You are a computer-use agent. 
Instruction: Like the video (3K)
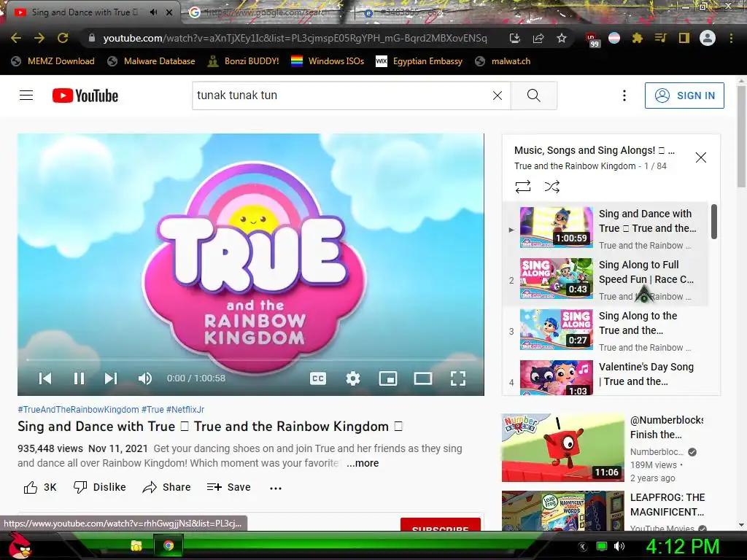coord(40,487)
